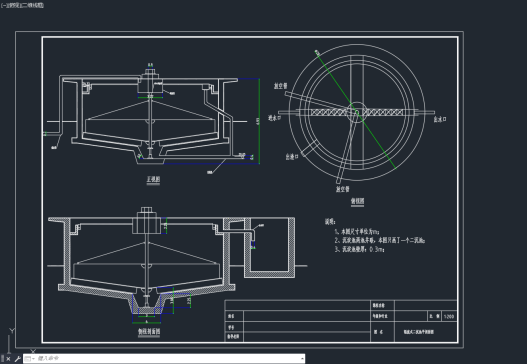The height and width of the screenshot is (364, 527).
Task: Select the '放空管' label beside the inlet pipe
Action: tap(280, 86)
